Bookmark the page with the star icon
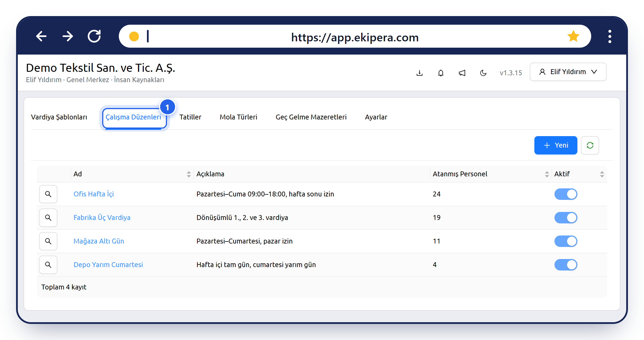The height and width of the screenshot is (340, 644). pyautogui.click(x=573, y=36)
